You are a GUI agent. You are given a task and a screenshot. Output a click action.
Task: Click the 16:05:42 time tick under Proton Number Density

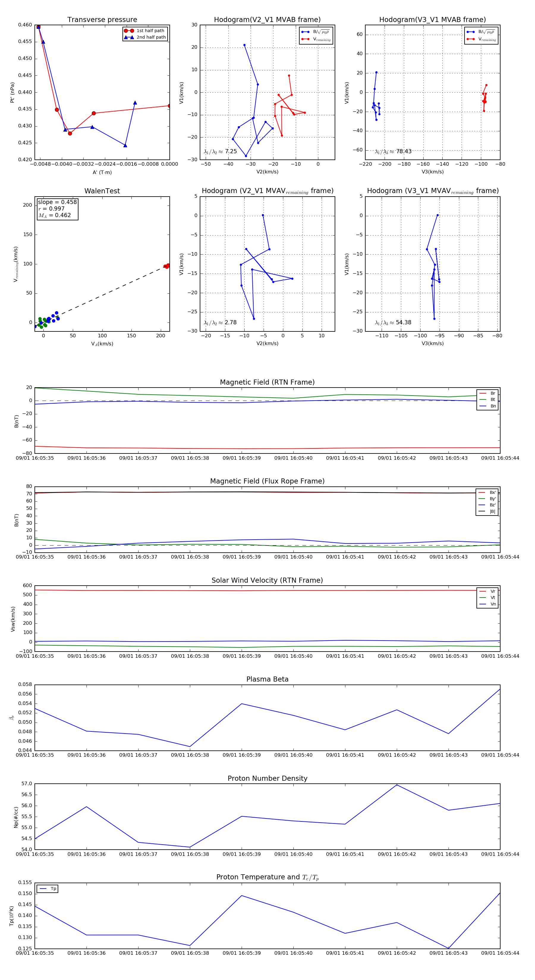click(397, 854)
